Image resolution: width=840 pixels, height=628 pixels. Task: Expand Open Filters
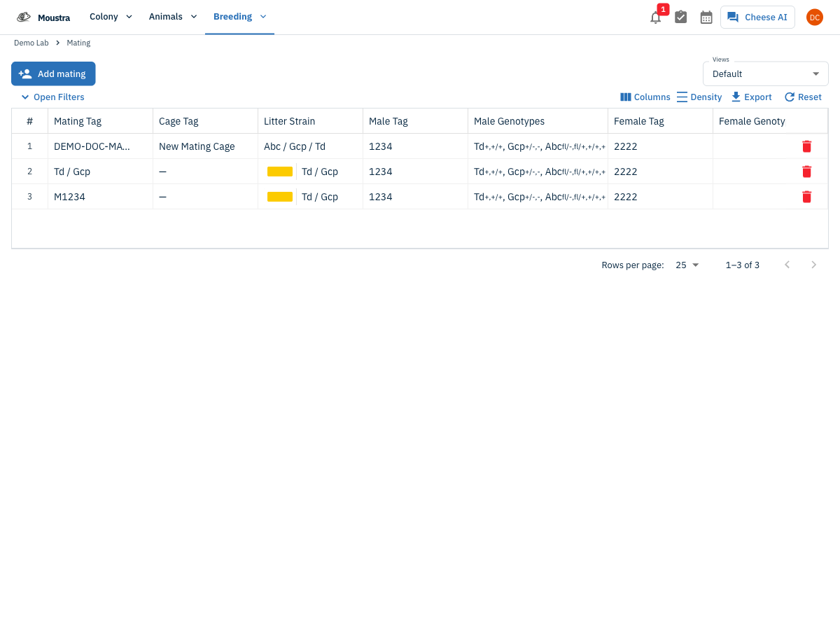[52, 97]
